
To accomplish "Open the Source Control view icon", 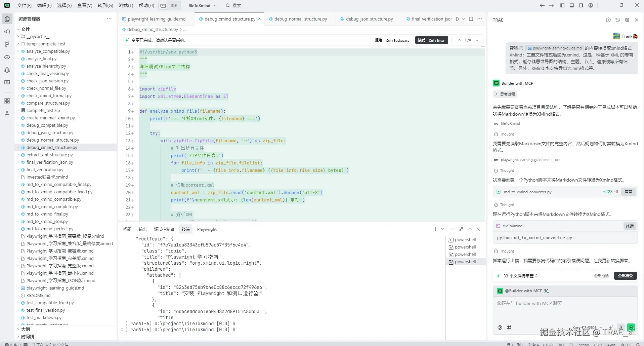I will pyautogui.click(x=7, y=44).
